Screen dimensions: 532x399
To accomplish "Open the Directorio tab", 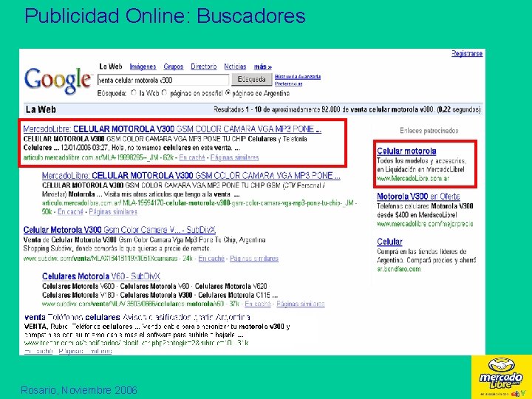I will [x=204, y=66].
